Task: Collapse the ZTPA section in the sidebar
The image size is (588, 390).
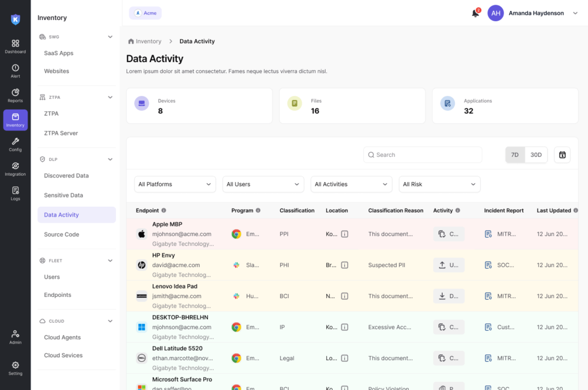Action: pos(110,97)
